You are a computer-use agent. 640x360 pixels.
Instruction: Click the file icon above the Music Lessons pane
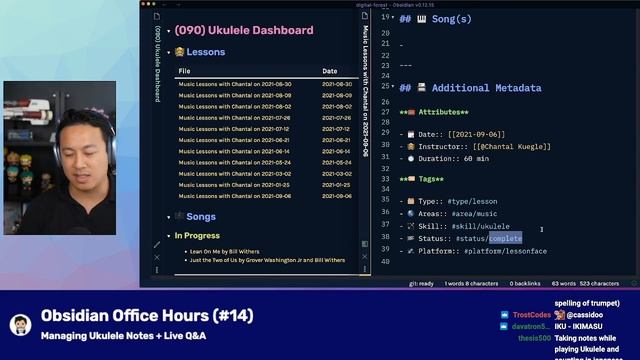point(365,16)
